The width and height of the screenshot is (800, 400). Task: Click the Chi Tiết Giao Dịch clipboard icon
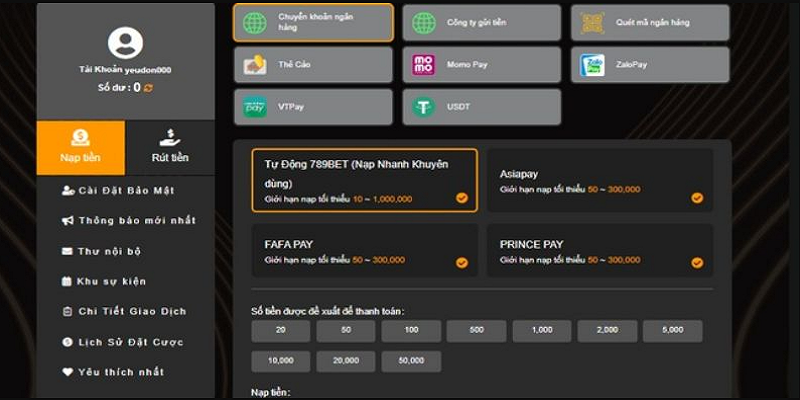coord(67,311)
